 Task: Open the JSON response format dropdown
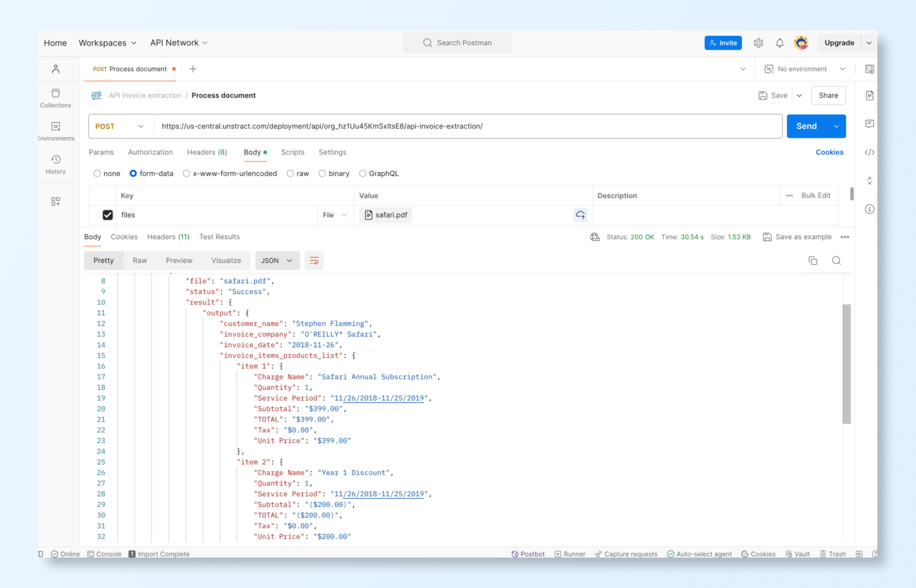pos(277,261)
